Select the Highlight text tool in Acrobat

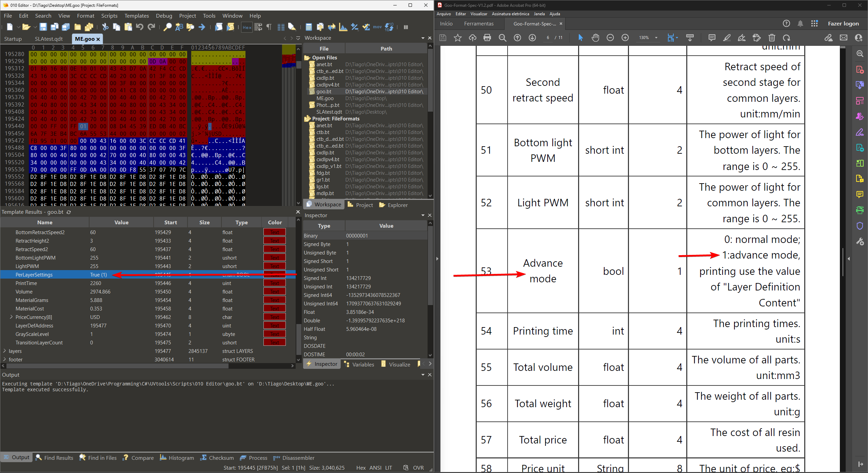tap(727, 38)
